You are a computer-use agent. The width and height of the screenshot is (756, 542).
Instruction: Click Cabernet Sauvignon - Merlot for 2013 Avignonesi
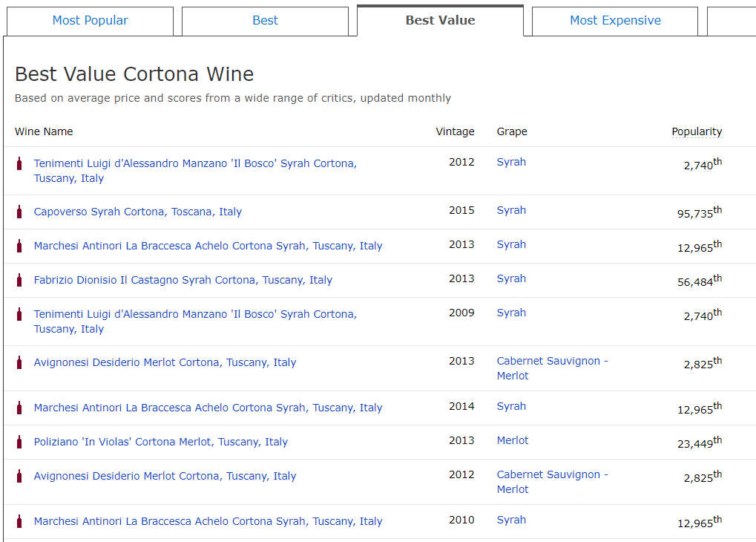(x=552, y=368)
